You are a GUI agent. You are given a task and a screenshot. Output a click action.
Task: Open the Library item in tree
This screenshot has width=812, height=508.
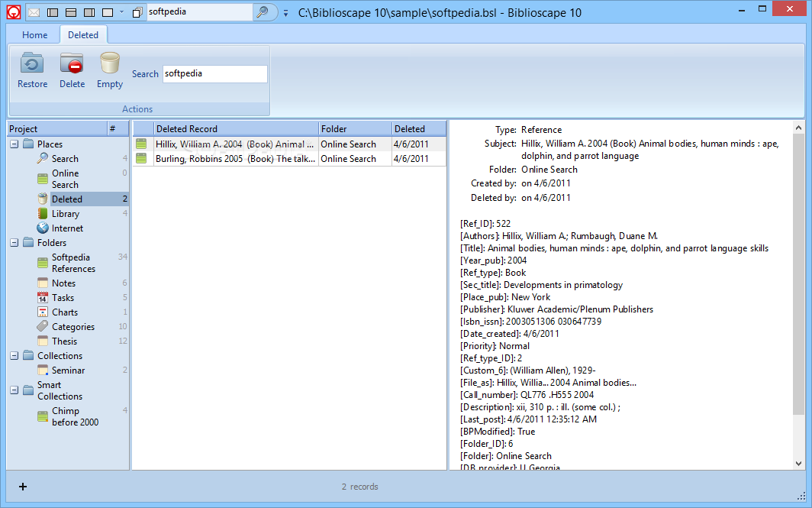(66, 214)
